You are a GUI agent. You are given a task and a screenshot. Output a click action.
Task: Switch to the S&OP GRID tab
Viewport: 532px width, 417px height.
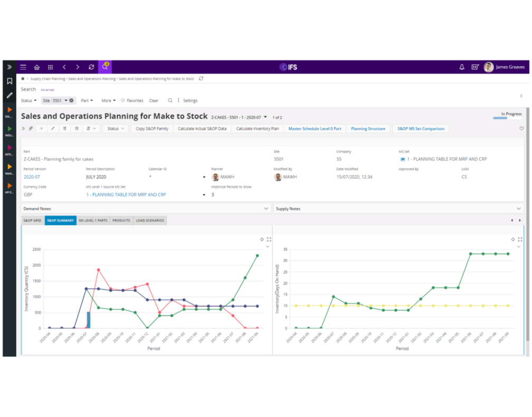32,220
